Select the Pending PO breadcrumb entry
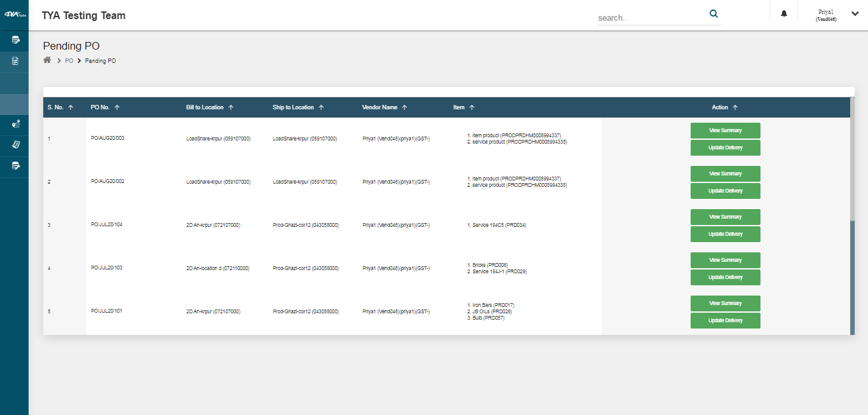The height and width of the screenshot is (415, 868). pyautogui.click(x=100, y=60)
